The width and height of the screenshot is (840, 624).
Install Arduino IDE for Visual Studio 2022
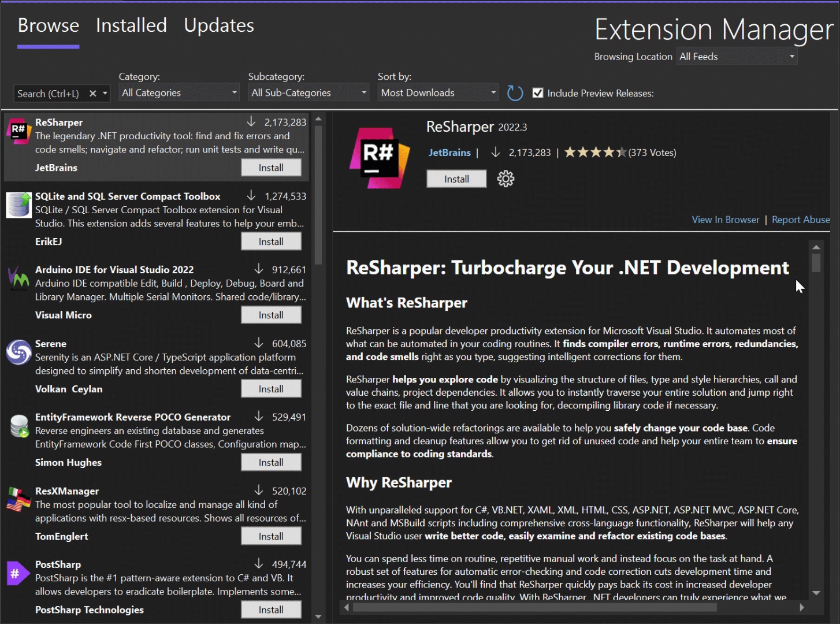[x=271, y=315]
